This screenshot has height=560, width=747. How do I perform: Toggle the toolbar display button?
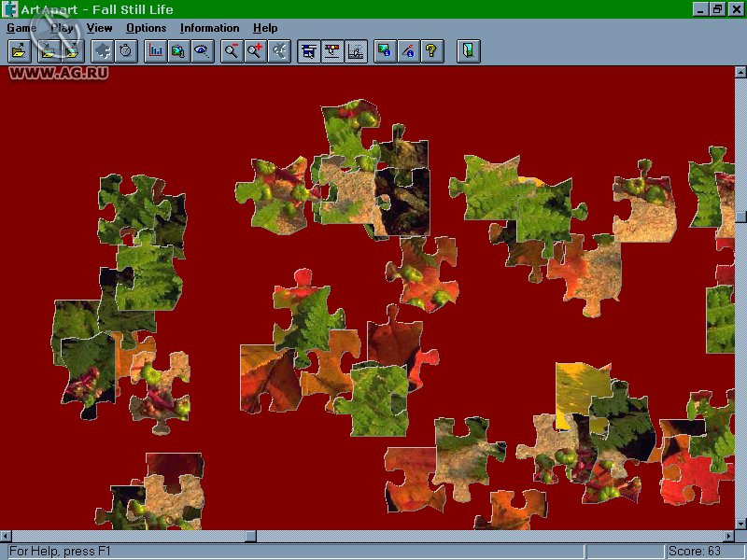(x=309, y=51)
